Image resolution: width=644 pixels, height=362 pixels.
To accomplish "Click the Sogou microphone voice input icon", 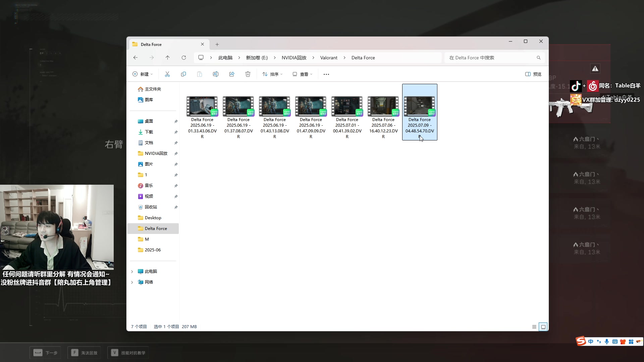I will pos(607,342).
